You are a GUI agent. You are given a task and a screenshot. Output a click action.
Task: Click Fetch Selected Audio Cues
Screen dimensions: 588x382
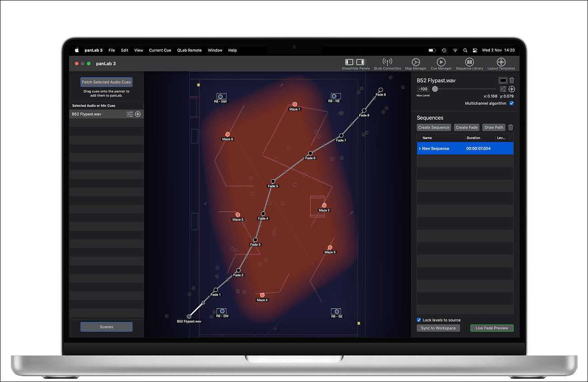pyautogui.click(x=106, y=82)
